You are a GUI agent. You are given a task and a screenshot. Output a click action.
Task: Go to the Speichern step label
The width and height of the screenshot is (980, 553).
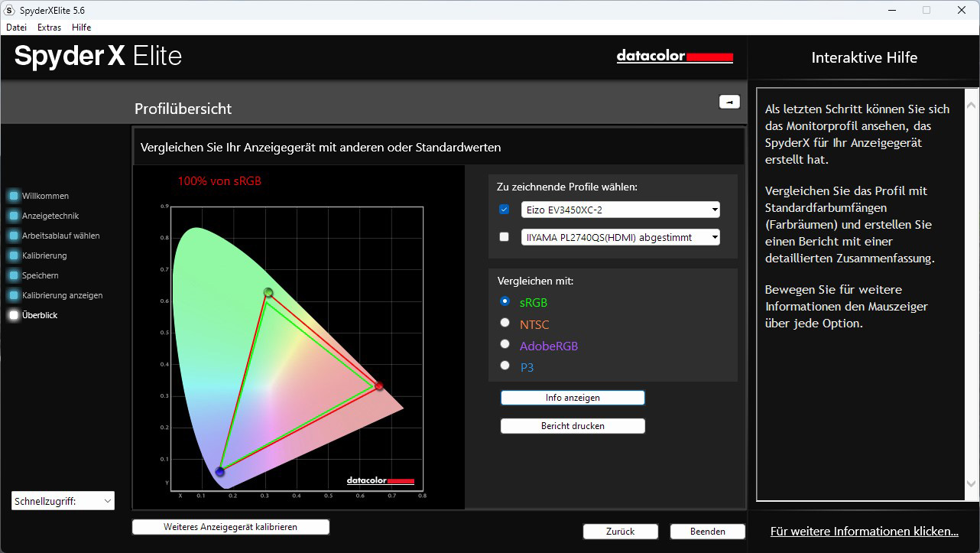pyautogui.click(x=41, y=275)
